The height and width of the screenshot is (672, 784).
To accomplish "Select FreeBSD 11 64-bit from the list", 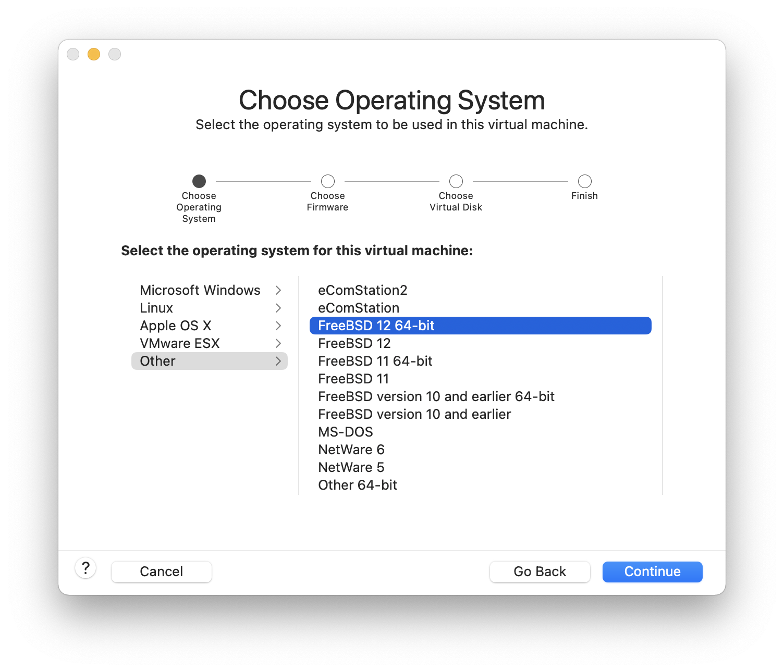I will click(x=375, y=361).
